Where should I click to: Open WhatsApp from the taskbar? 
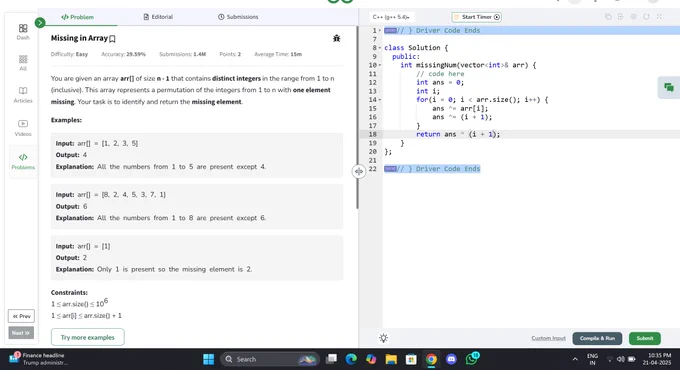tap(472, 359)
